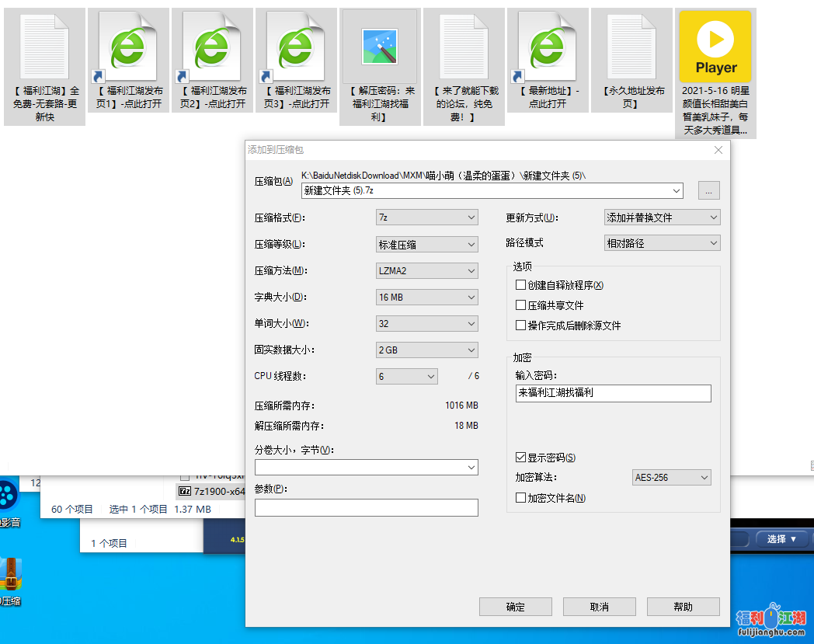Screen dimensions: 814x644
Task: Click the 取消 button
Action: click(599, 607)
